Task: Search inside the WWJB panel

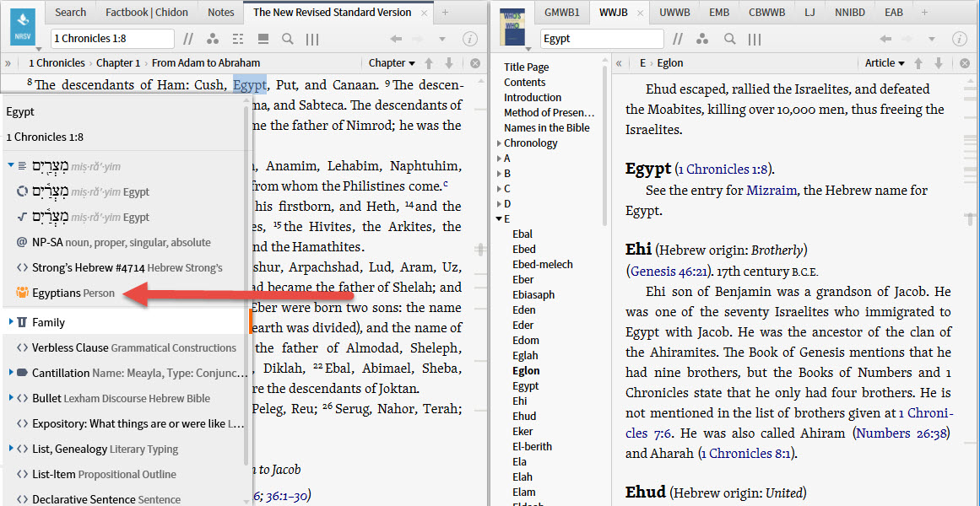Action: [728, 39]
